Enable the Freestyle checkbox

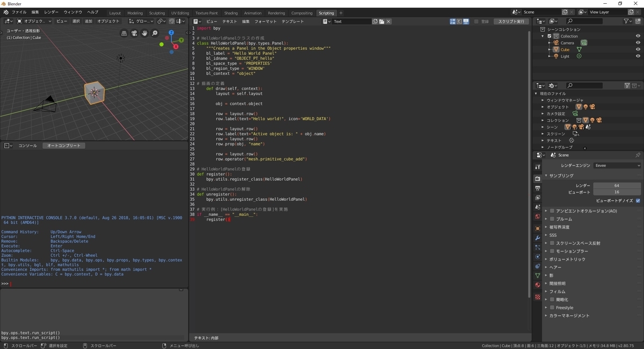(x=552, y=308)
